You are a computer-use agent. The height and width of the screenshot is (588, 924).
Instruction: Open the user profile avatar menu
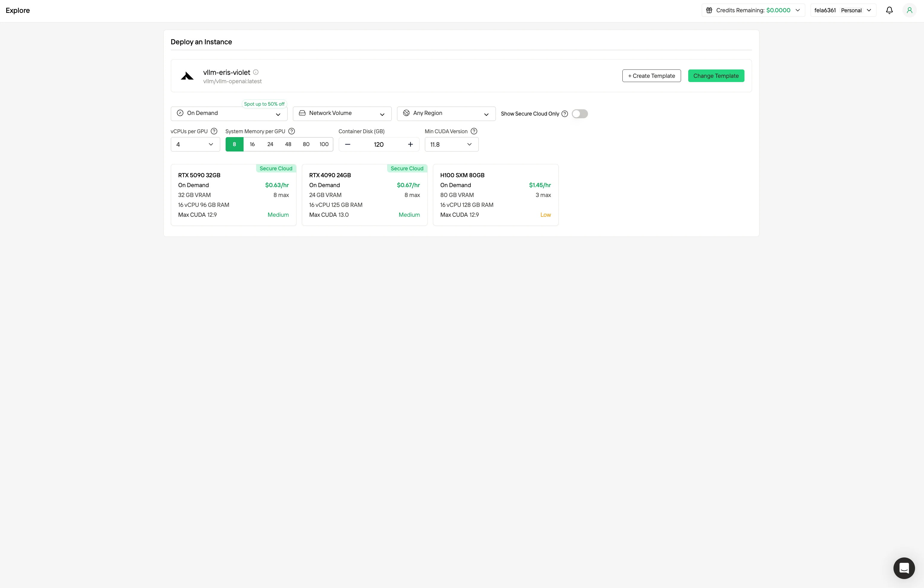(x=909, y=10)
